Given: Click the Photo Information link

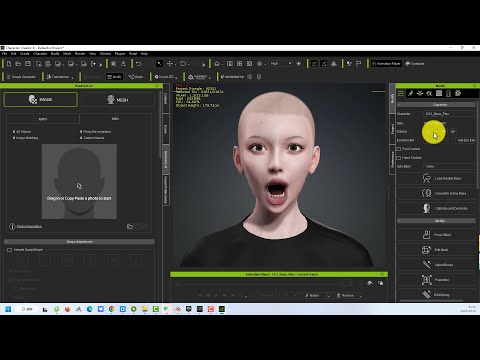Looking at the screenshot, I should coord(29,227).
